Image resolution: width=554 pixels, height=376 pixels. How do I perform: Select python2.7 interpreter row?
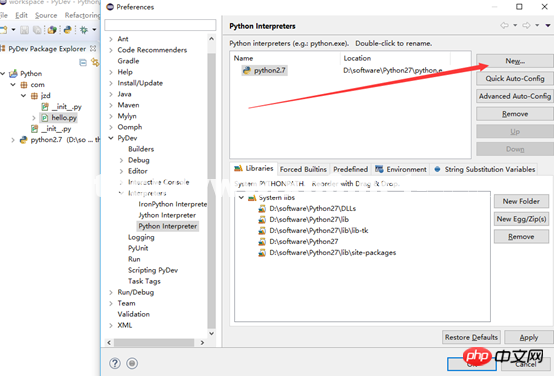[x=350, y=70]
